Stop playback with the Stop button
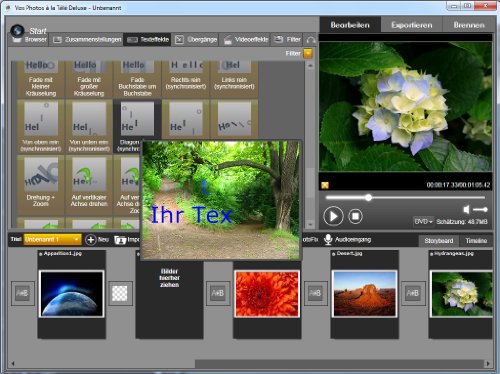This screenshot has height=374, width=500. coord(355,216)
